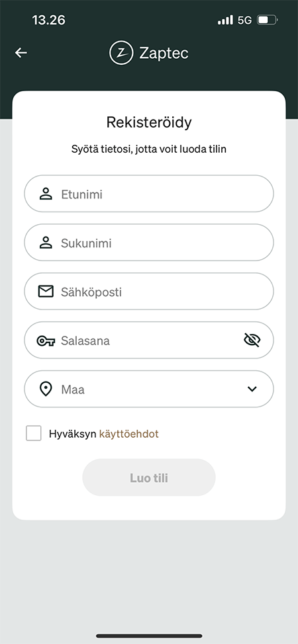
Task: Check the Hyväksyn käyttöehdot checkbox
Action: coord(34,433)
